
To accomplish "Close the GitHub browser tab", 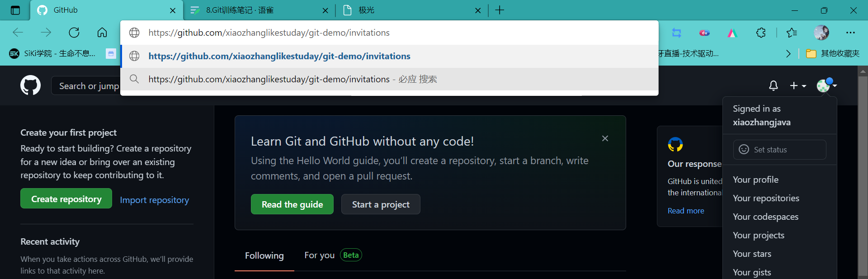I will [173, 10].
